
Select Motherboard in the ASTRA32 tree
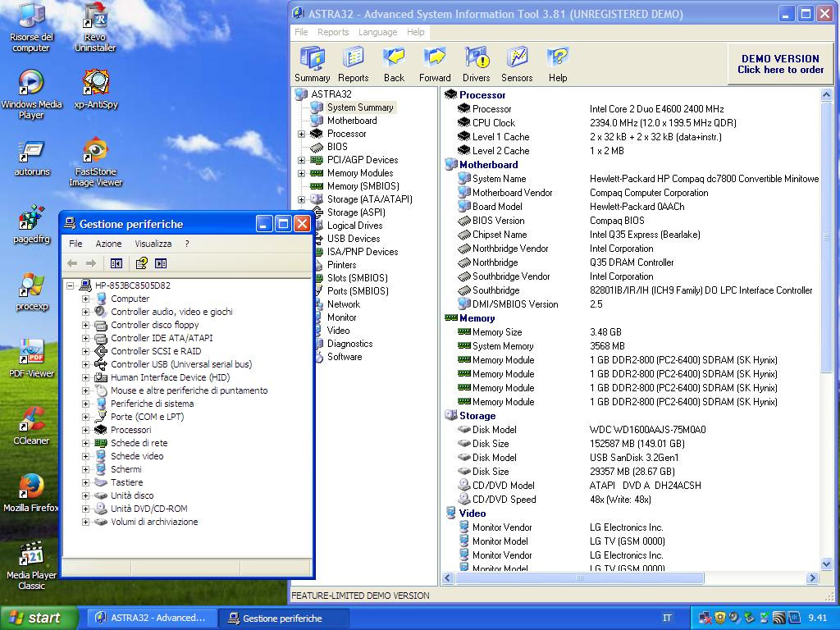tap(351, 121)
